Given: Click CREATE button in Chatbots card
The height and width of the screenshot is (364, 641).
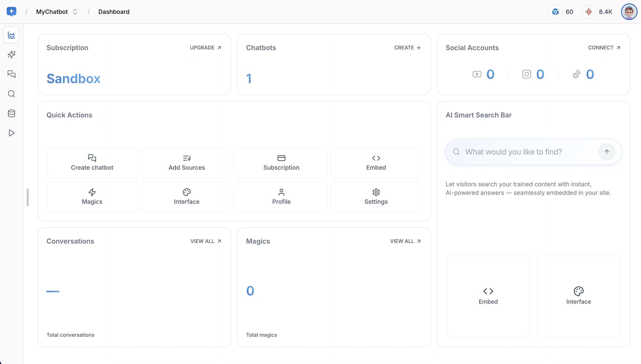Looking at the screenshot, I should click(408, 48).
